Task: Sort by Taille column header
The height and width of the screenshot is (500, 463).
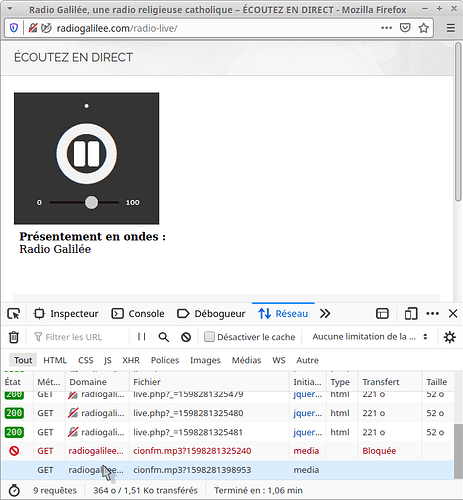Action: click(438, 382)
